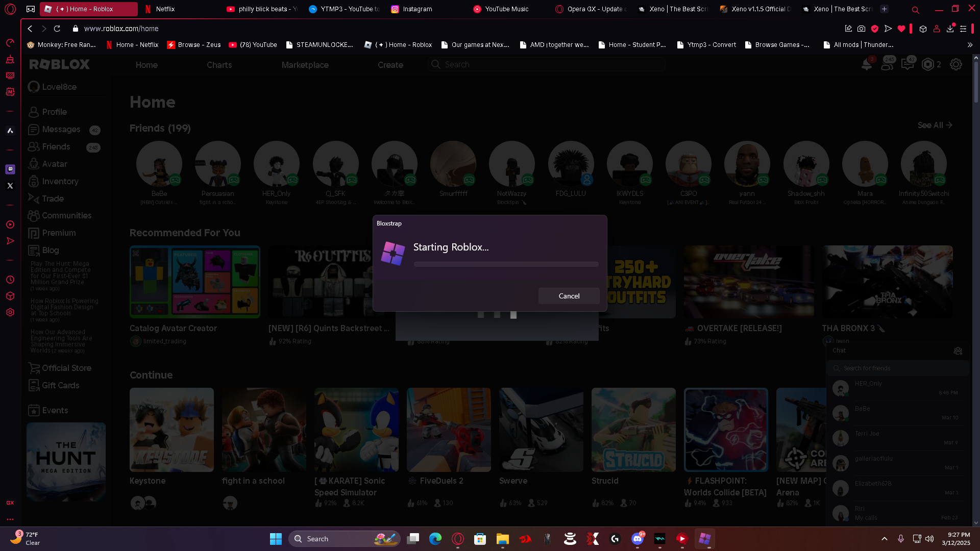Open Opera sidebar settings gear
980x551 pixels.
coord(10,312)
